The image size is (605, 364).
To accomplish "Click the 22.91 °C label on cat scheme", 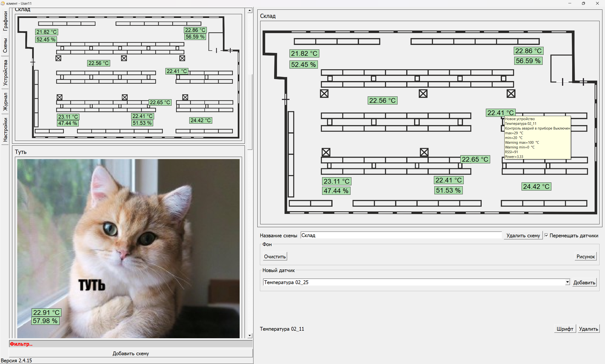I will pos(46,312).
